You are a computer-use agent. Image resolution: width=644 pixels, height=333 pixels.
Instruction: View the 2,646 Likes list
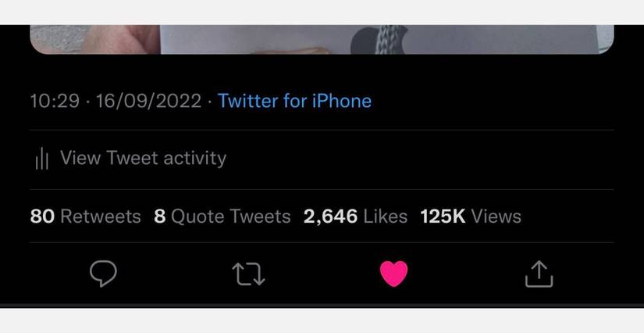click(x=355, y=217)
